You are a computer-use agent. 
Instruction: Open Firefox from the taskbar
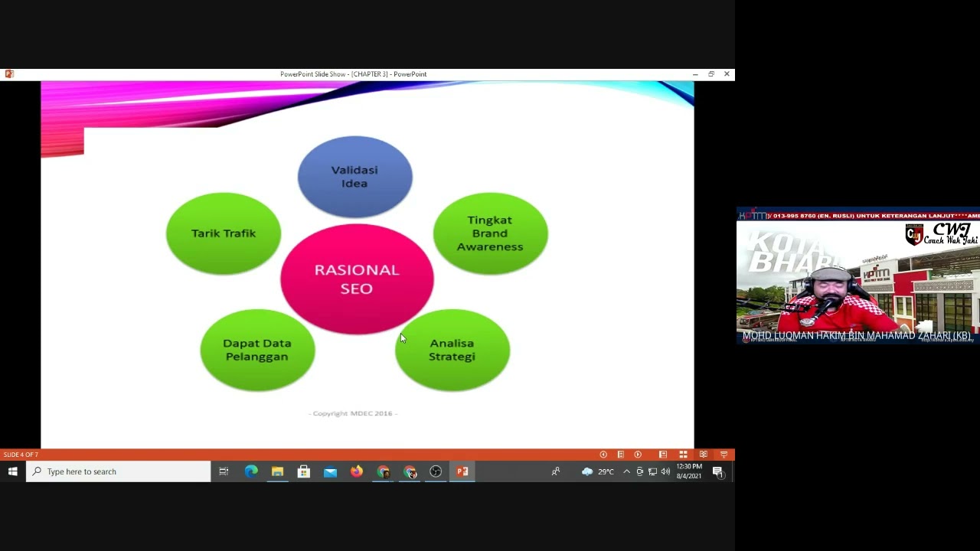point(357,471)
